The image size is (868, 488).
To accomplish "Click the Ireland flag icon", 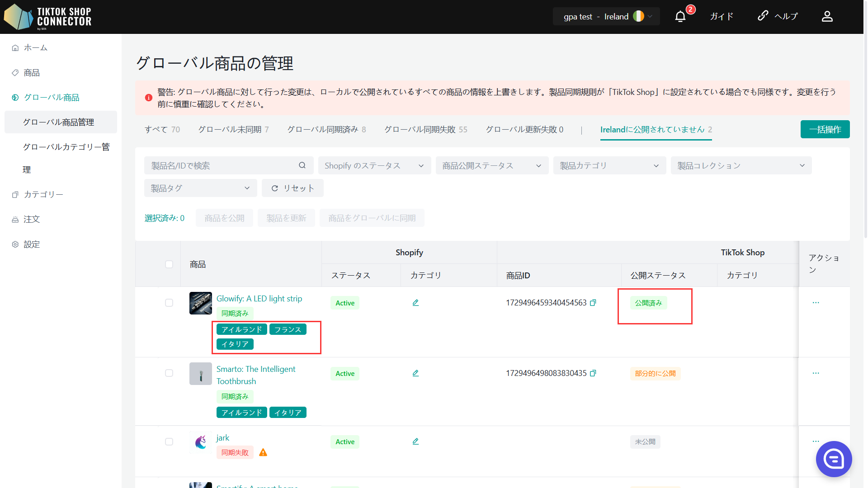I will click(x=638, y=16).
